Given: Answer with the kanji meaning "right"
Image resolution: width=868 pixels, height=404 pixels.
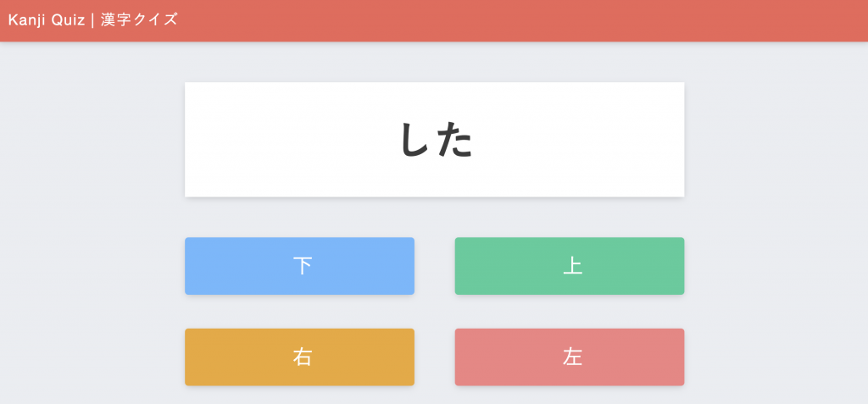Looking at the screenshot, I should pos(299,357).
